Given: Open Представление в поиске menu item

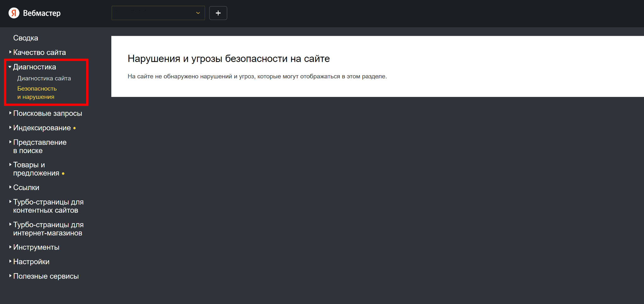Looking at the screenshot, I should (40, 146).
